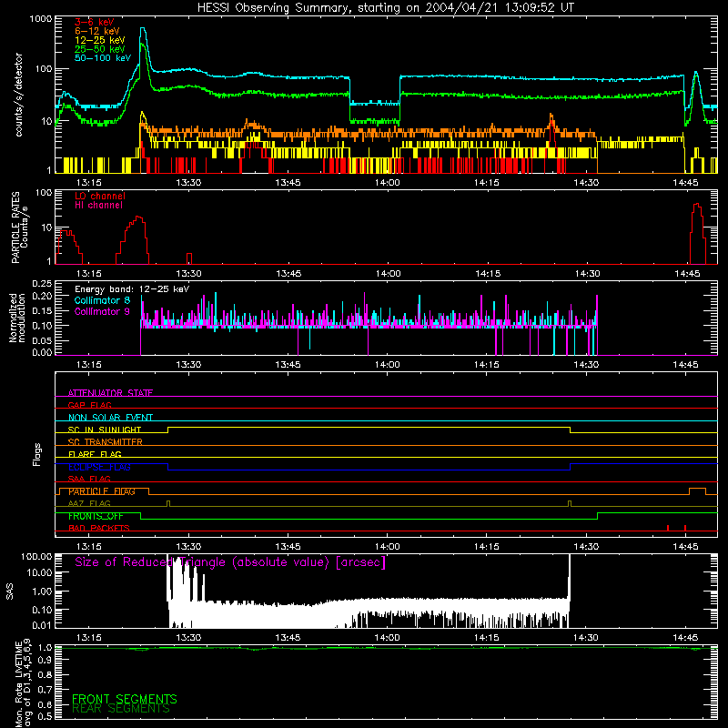This screenshot has height=728, width=728.
Task: Select the 'ECLIPSE FLAG' label
Action: (x=99, y=467)
